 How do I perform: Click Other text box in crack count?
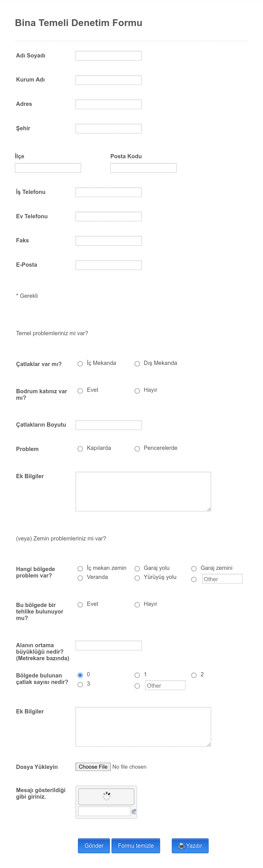(165, 685)
